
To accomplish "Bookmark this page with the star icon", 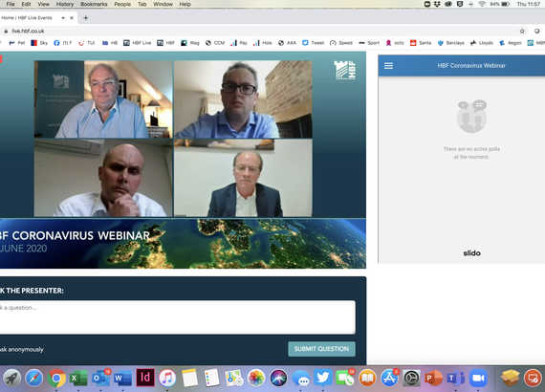I will coord(522,32).
